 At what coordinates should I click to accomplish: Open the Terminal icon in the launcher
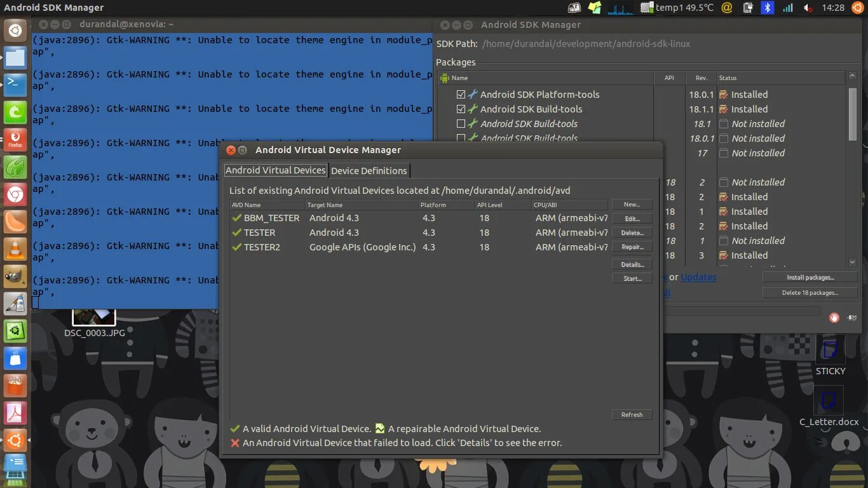click(x=15, y=85)
